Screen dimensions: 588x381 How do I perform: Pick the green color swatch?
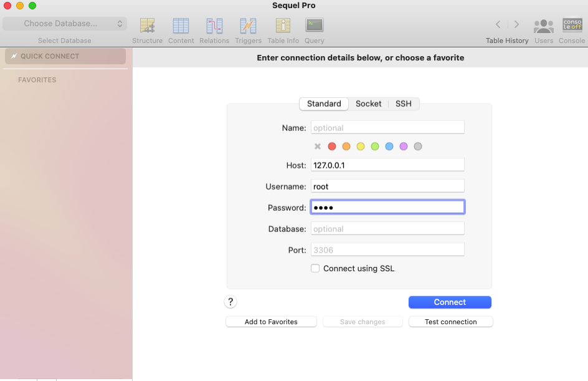tap(375, 147)
